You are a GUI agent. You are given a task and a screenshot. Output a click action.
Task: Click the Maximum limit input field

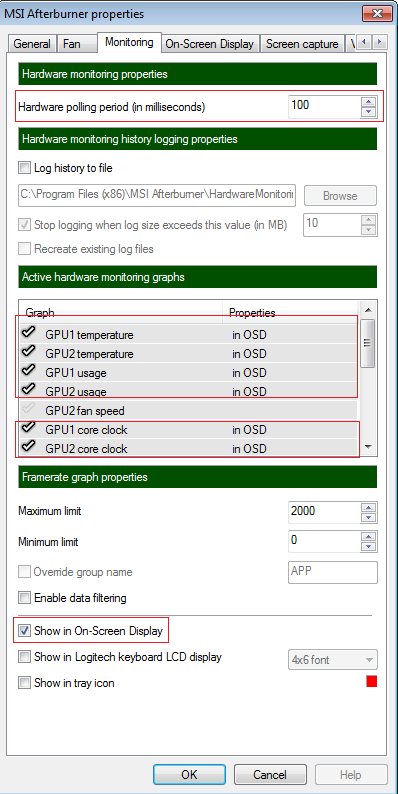point(325,512)
